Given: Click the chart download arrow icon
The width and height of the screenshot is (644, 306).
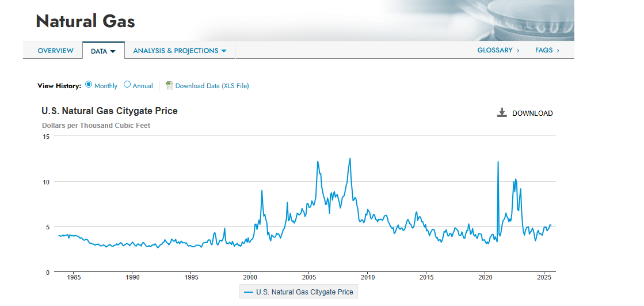Looking at the screenshot, I should [502, 113].
